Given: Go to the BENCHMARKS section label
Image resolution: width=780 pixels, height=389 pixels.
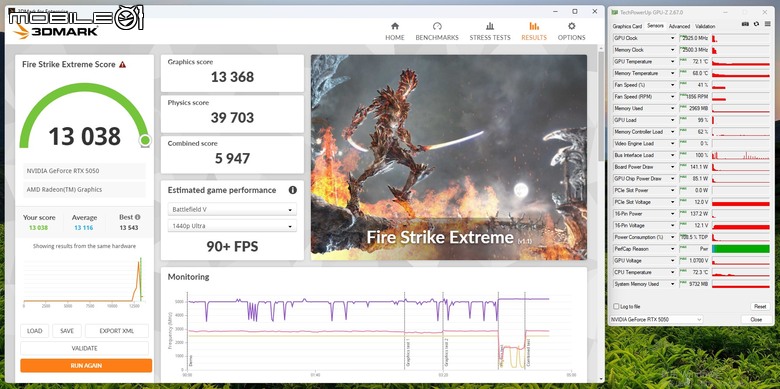Looking at the screenshot, I should point(437,38).
